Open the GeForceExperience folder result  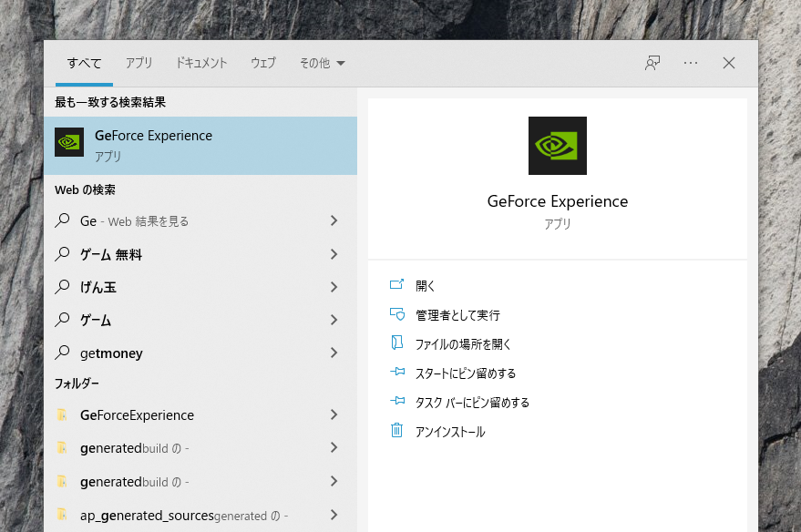click(x=200, y=415)
